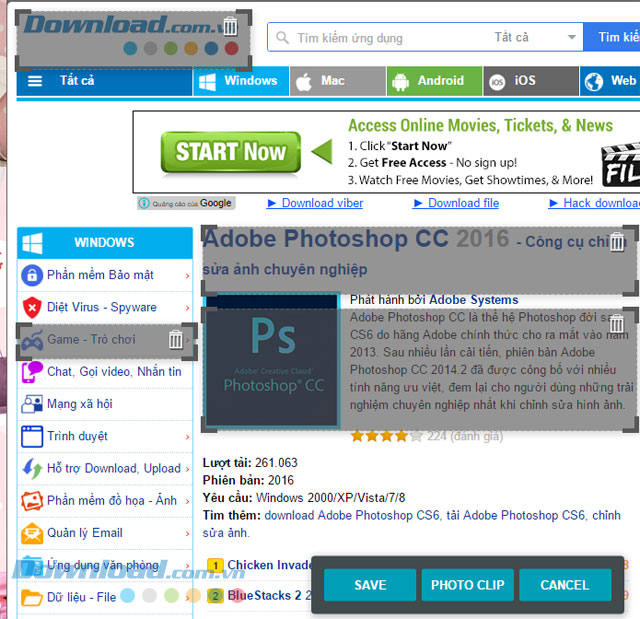Switch to the Mac platform tab
Viewport: 640px width, 619px height.
[x=338, y=81]
